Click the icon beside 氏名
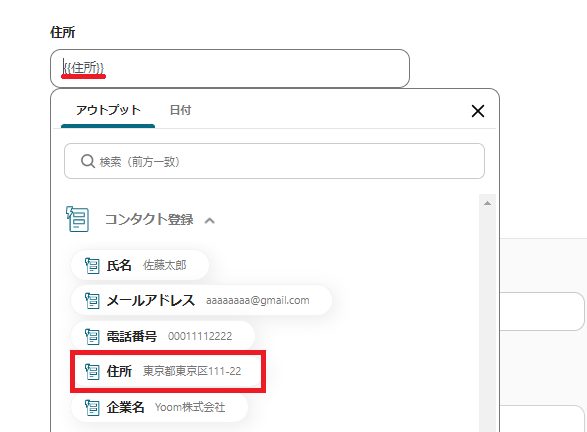 pyautogui.click(x=92, y=266)
